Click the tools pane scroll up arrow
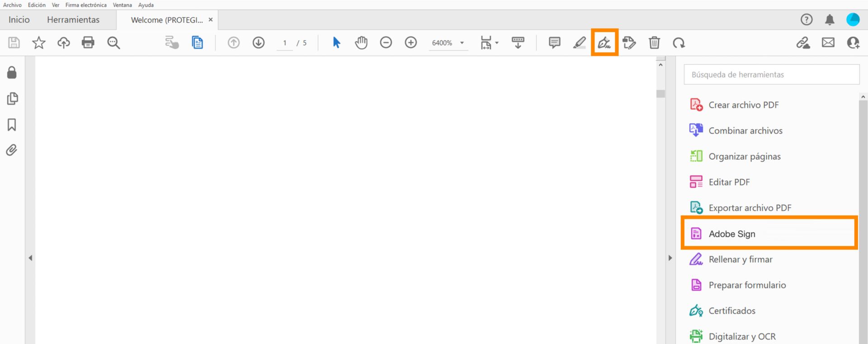The height and width of the screenshot is (344, 868). pyautogui.click(x=863, y=97)
